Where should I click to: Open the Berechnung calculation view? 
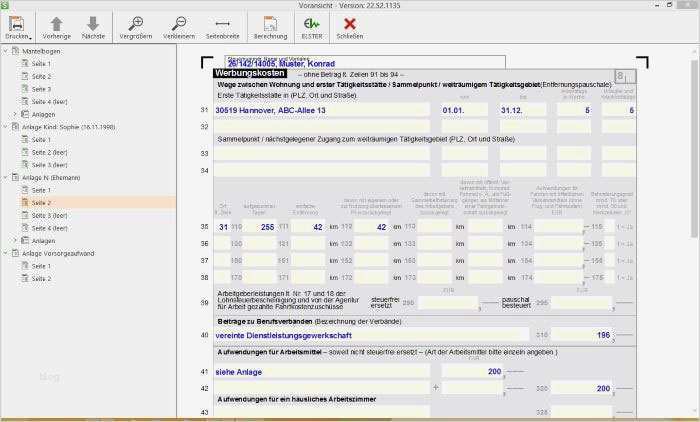click(269, 23)
